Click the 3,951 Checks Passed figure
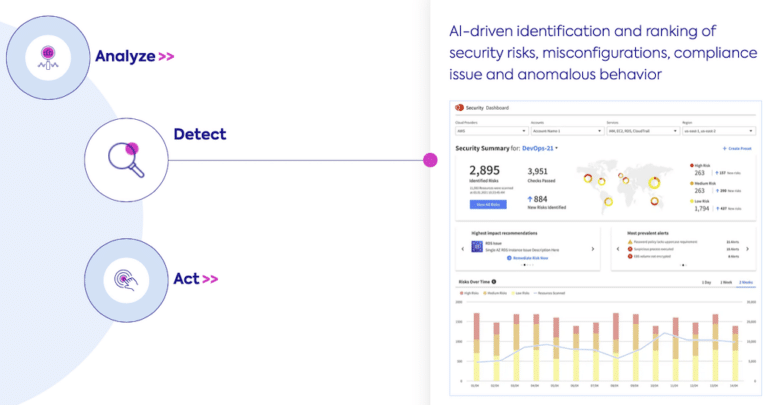The width and height of the screenshot is (768, 405). (x=537, y=171)
